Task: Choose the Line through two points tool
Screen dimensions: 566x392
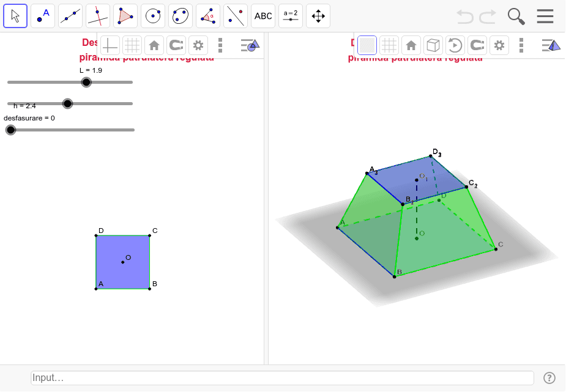Action: (x=70, y=16)
